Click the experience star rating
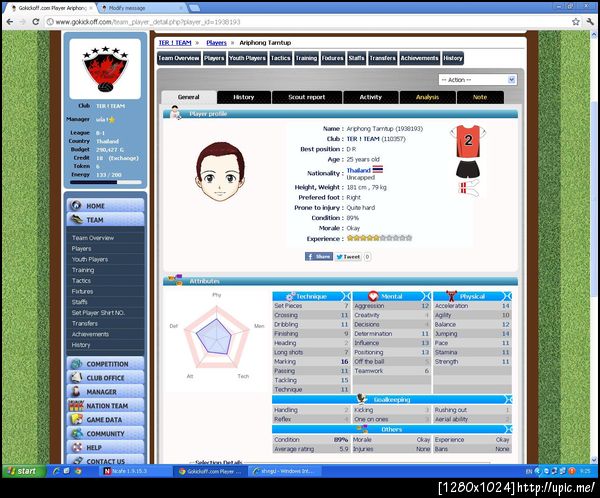Image resolution: width=600 pixels, height=498 pixels. pyautogui.click(x=379, y=238)
